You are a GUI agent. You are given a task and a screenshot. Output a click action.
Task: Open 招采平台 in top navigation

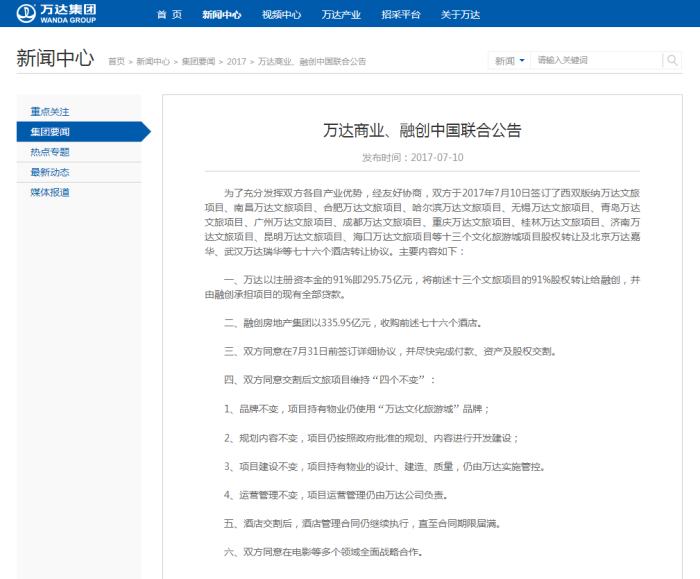click(x=401, y=15)
